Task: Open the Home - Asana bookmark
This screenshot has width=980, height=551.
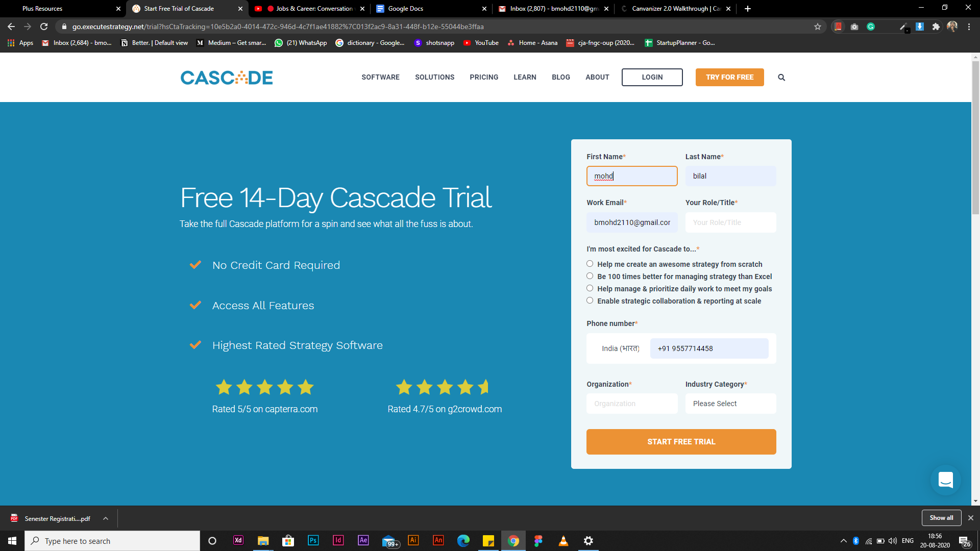Action: [x=532, y=43]
